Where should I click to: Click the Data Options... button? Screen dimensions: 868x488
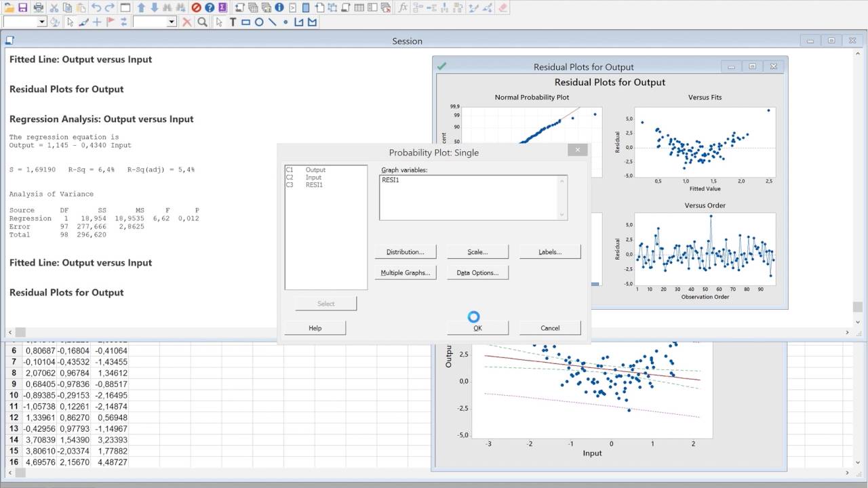pos(477,272)
